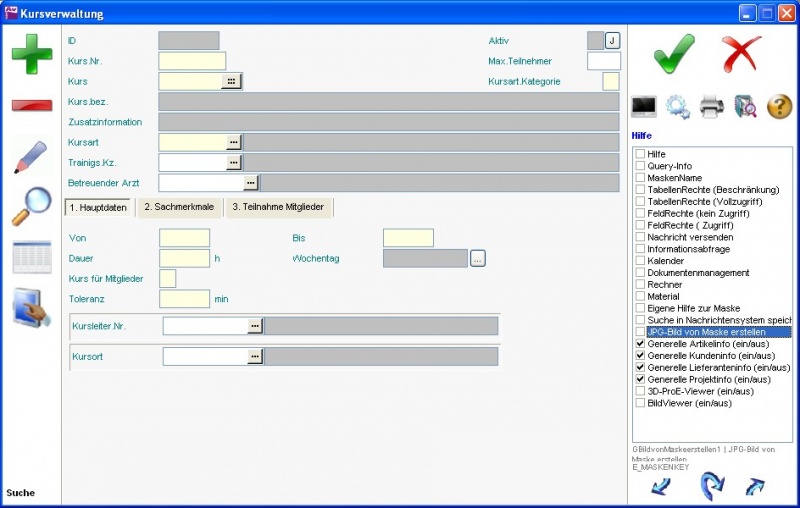
Task: Switch to the 3. Teilnahme Mitglieder tab
Action: [x=279, y=207]
